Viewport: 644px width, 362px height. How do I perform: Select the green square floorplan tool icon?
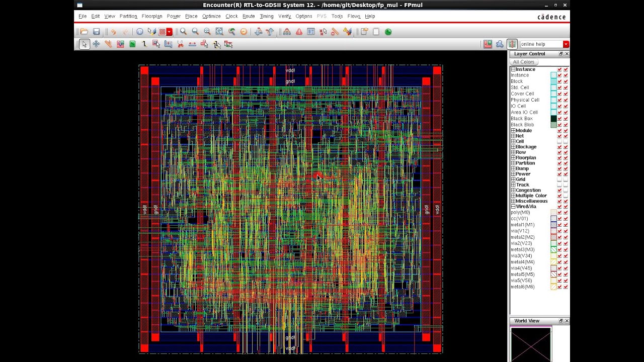(132, 44)
